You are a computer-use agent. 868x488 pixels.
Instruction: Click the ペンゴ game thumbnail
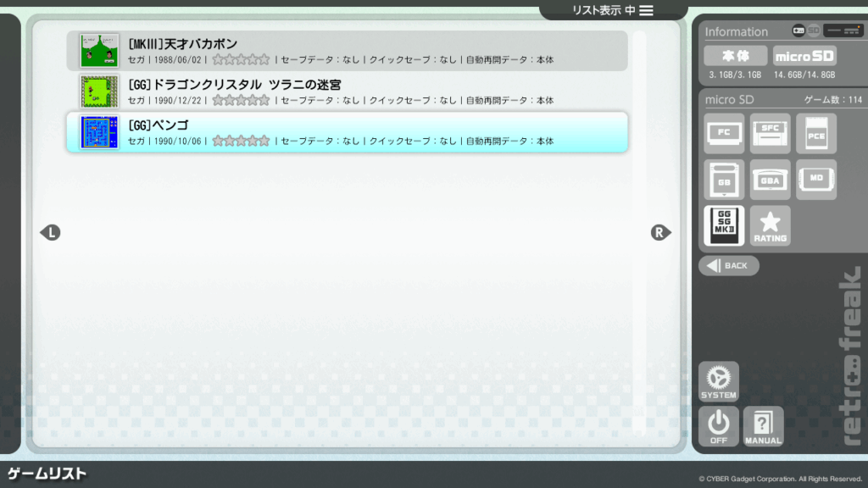click(x=99, y=132)
